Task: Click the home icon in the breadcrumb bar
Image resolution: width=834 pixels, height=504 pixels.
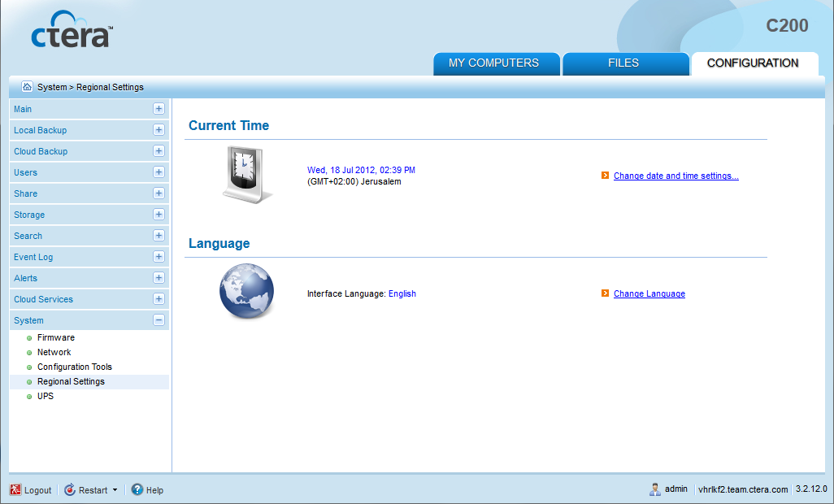Action: tap(27, 86)
